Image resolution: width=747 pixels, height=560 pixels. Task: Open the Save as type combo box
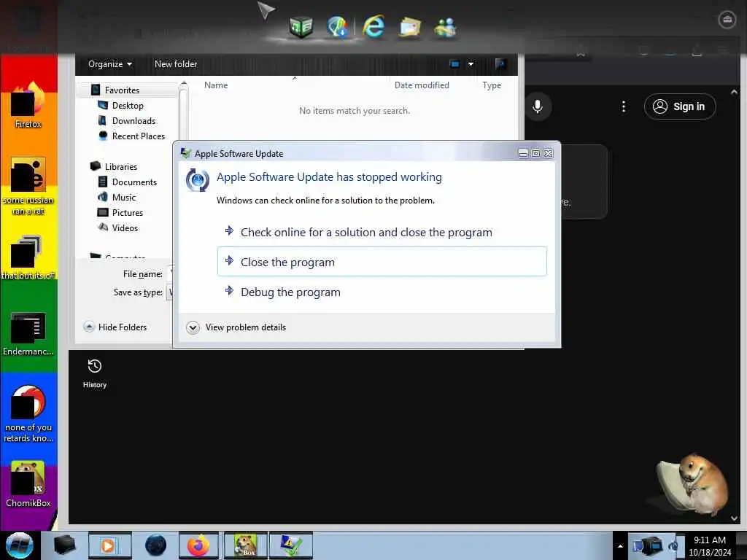(x=170, y=292)
